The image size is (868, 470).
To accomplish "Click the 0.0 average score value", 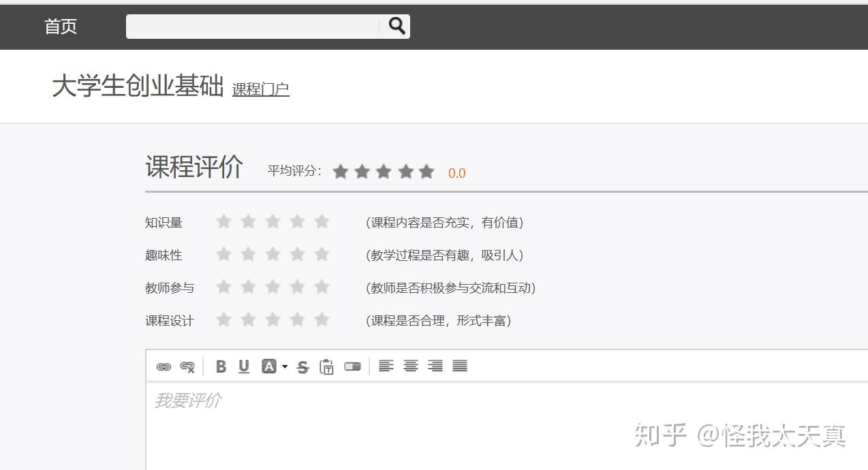I will pos(457,173).
